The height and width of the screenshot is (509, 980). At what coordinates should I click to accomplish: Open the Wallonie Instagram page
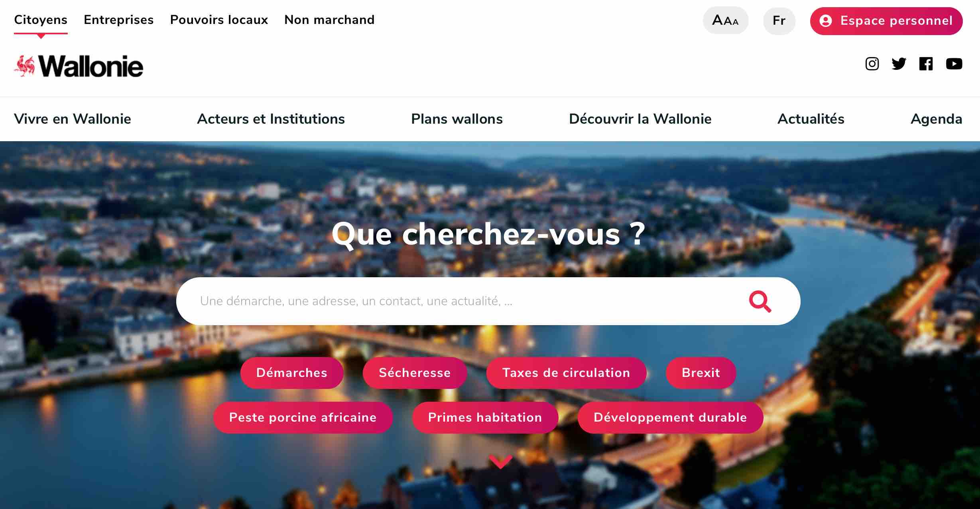[872, 64]
